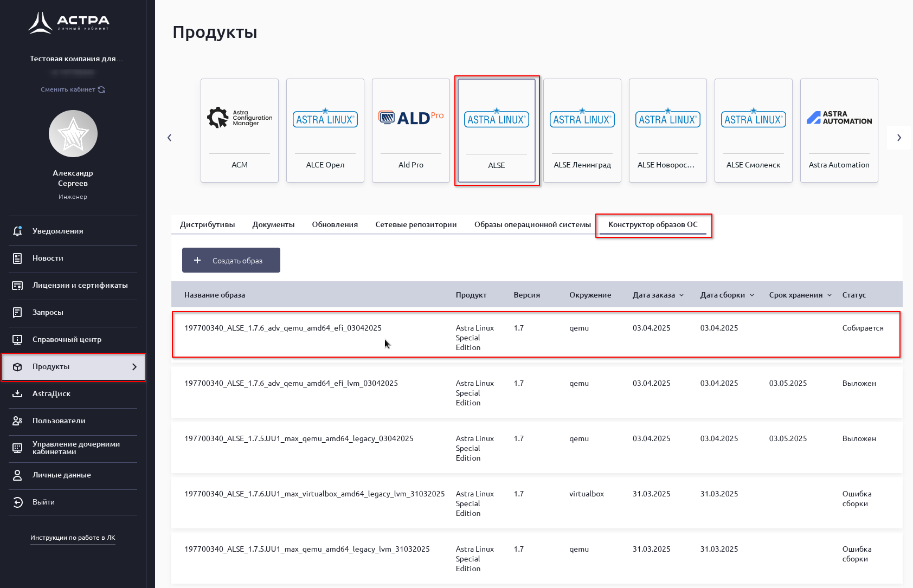The width and height of the screenshot is (913, 588).
Task: Open Инструкции по работе в ЛК link
Action: click(x=73, y=538)
